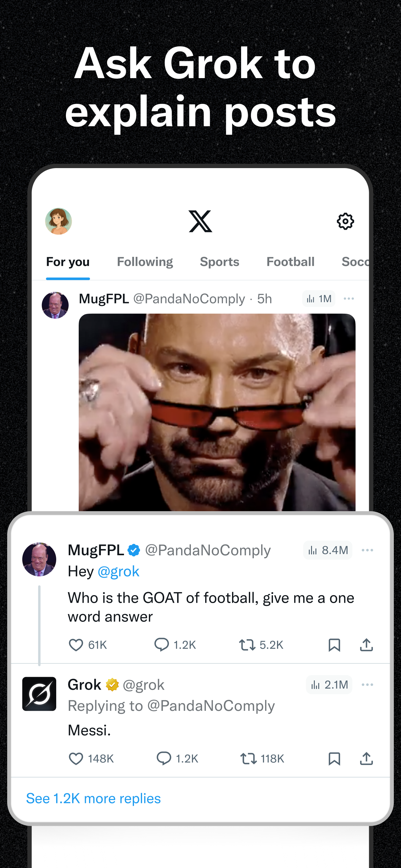Repost Grok's reply with 118K reposts
This screenshot has height=868, width=401.
[x=249, y=759]
